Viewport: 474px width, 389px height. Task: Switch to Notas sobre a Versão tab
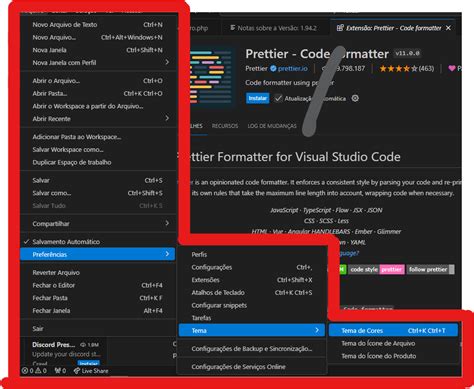coord(273,28)
